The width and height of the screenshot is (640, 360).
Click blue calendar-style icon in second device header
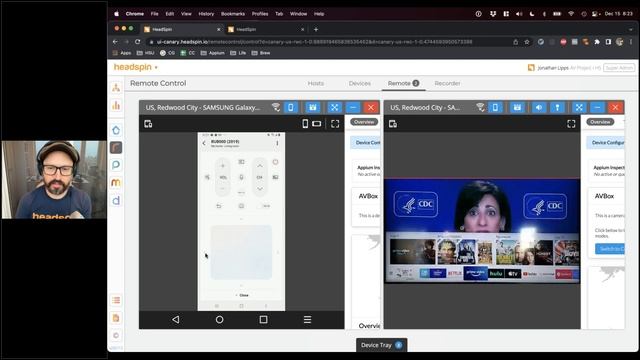(517, 107)
